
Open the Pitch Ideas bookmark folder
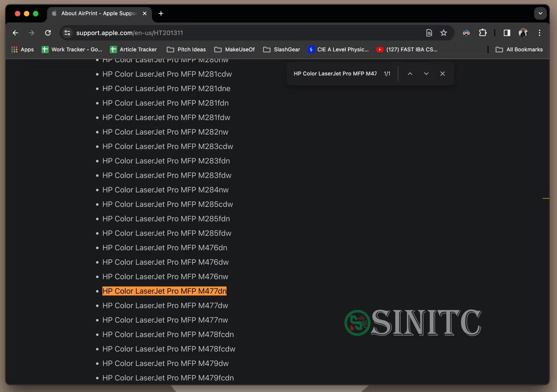(x=186, y=49)
